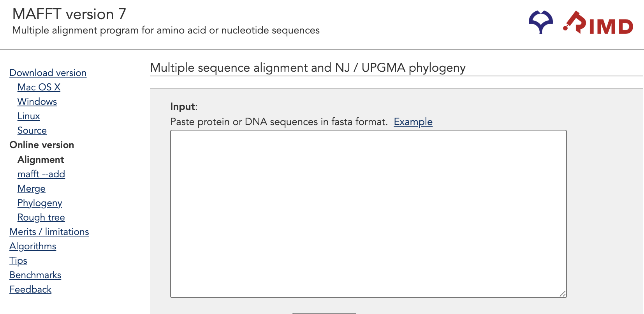Open the Windows download link

[x=37, y=102]
